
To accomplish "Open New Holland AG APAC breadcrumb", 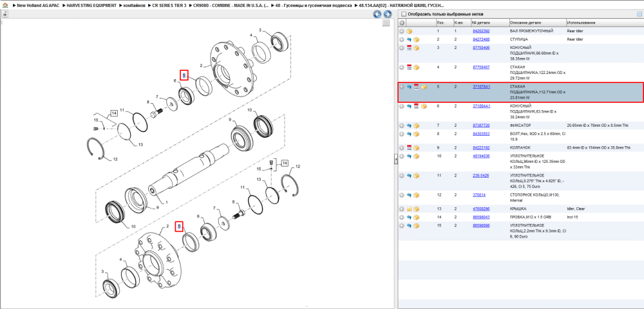I will (x=38, y=6).
